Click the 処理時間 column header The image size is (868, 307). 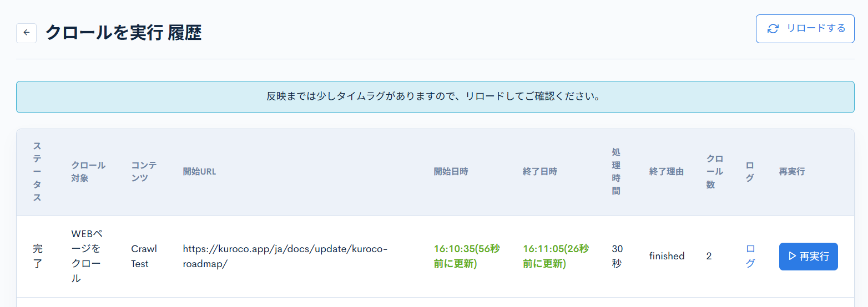coord(616,172)
